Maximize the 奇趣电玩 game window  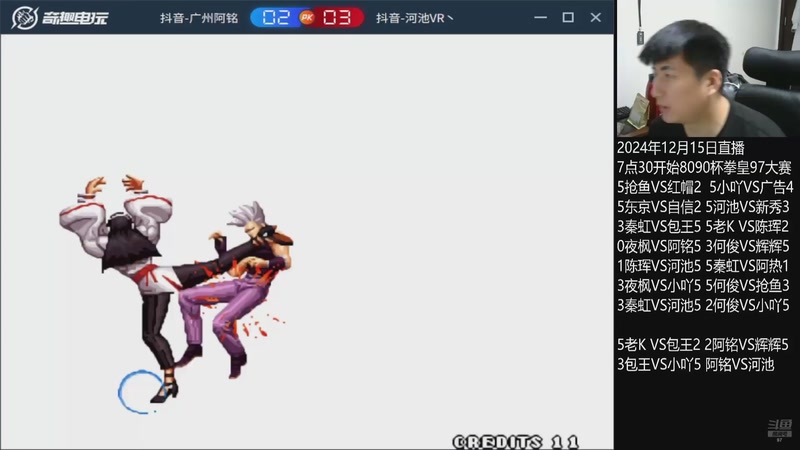568,17
